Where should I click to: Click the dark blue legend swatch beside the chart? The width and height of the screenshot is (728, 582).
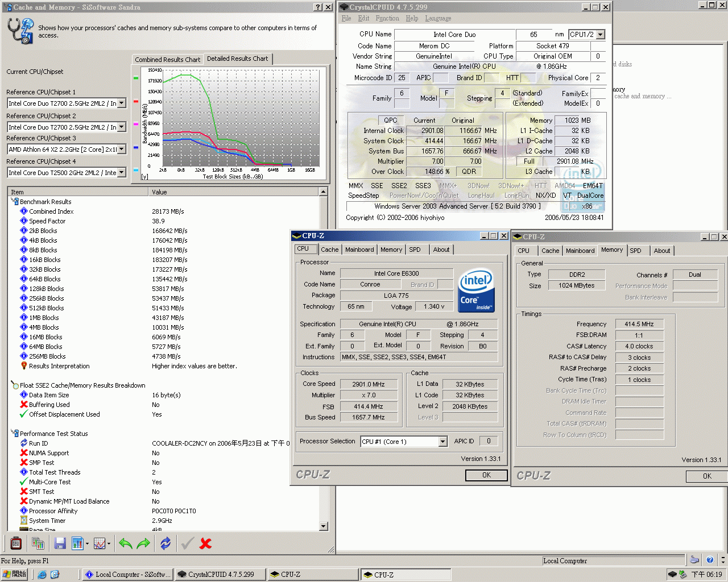136,147
